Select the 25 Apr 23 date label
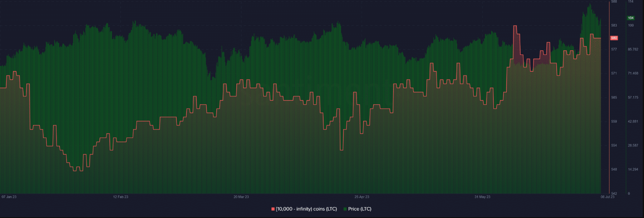 coord(362,196)
